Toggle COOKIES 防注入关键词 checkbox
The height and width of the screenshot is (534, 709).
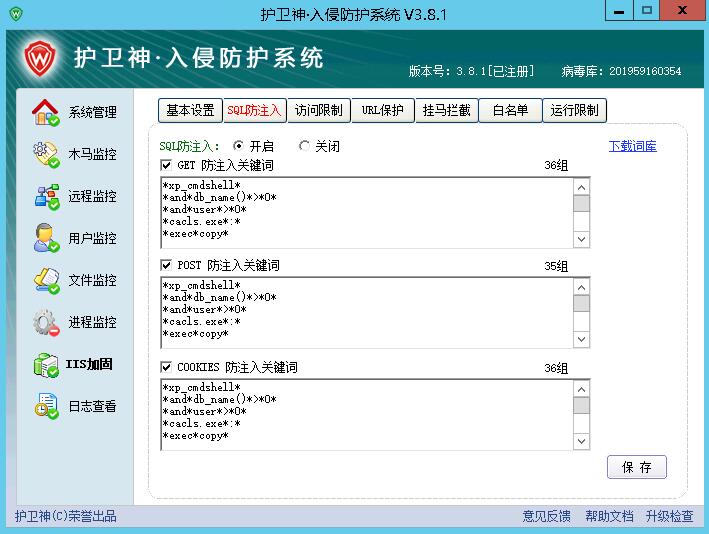pos(166,367)
